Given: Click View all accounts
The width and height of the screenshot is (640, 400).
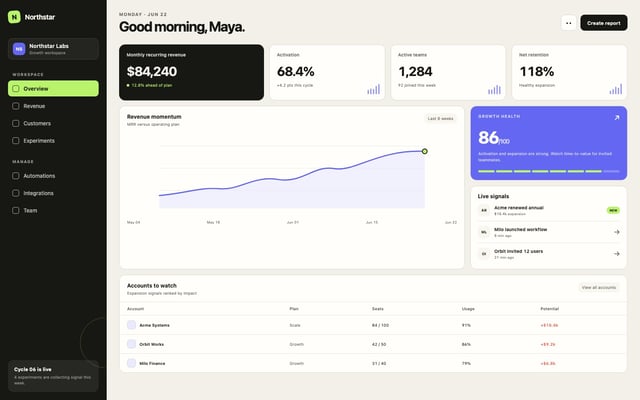Looking at the screenshot, I should [598, 287].
